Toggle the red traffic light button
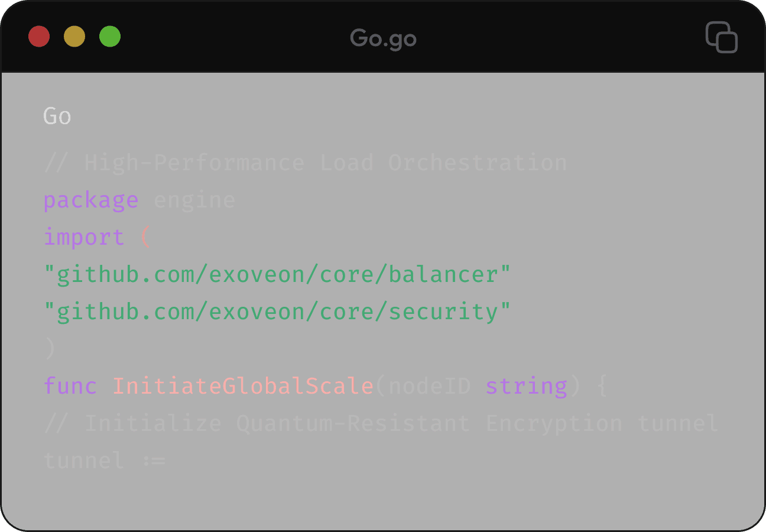 point(38,37)
